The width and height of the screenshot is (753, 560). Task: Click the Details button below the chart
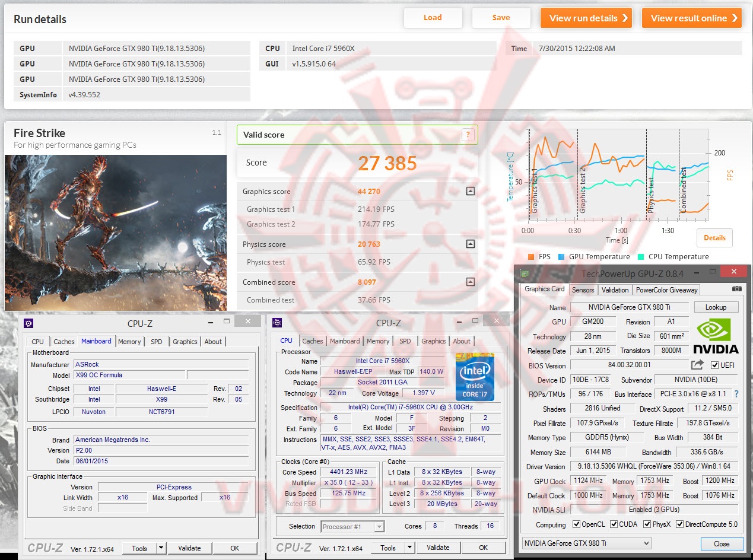(x=714, y=238)
